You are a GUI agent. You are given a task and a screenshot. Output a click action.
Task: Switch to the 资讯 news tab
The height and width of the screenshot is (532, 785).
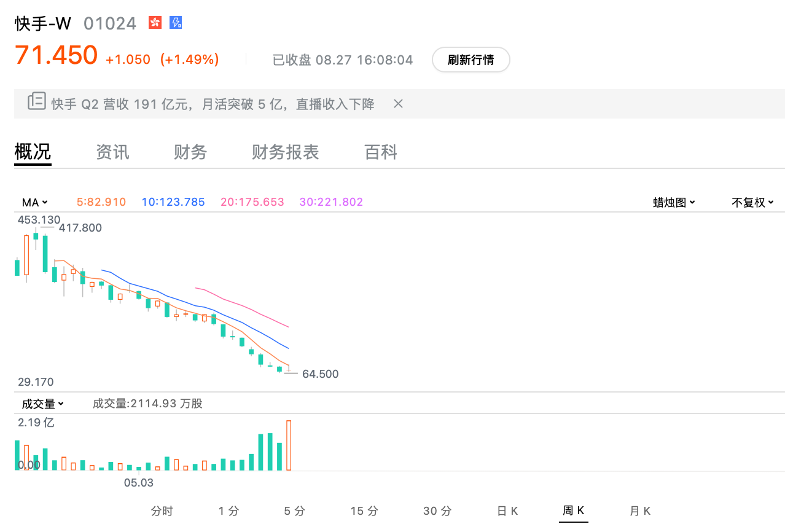click(x=112, y=152)
